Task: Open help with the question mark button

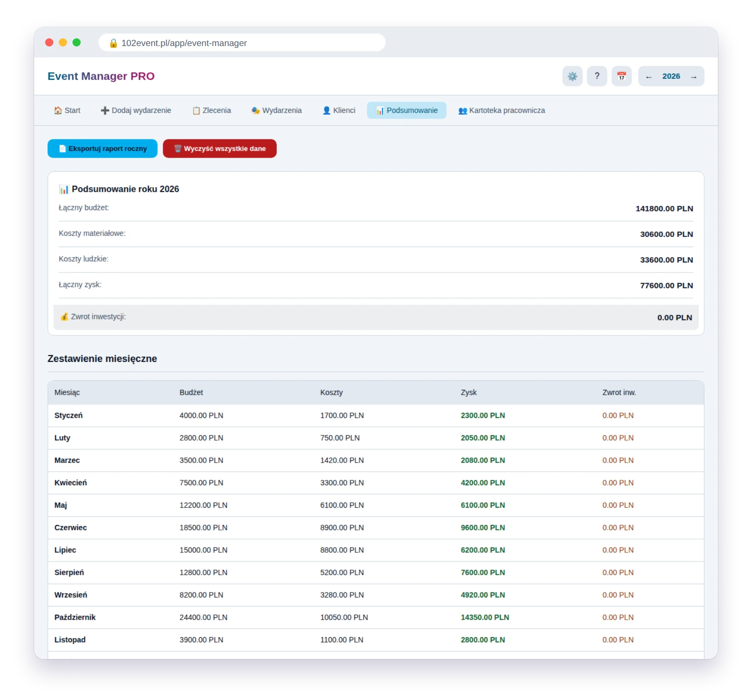Action: (x=597, y=76)
